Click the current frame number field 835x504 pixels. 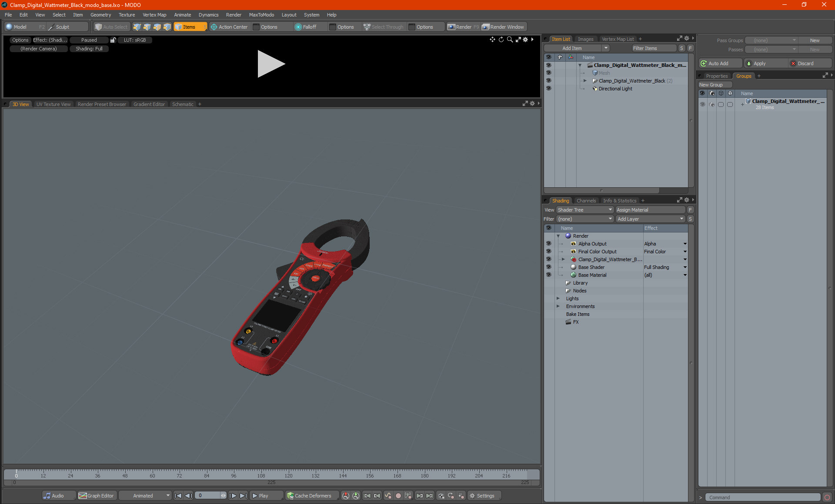[x=209, y=496]
